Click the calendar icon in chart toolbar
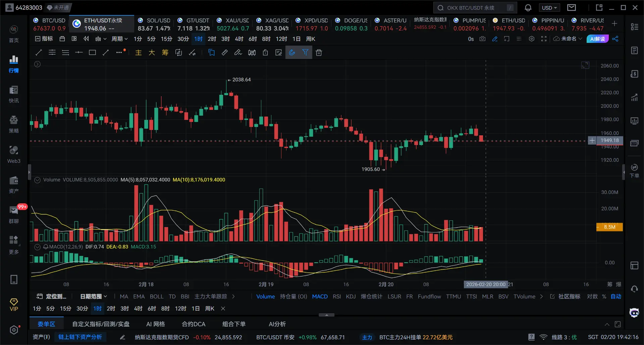The width and height of the screenshot is (644, 345). click(x=62, y=39)
